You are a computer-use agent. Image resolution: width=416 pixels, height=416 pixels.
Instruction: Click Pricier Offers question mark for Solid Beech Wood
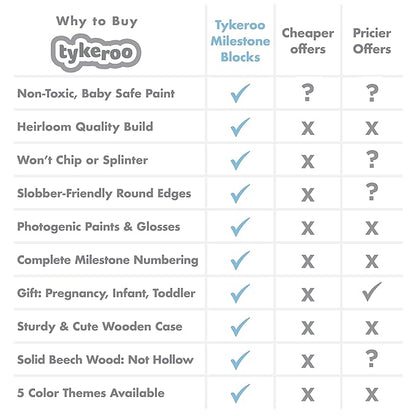click(372, 359)
